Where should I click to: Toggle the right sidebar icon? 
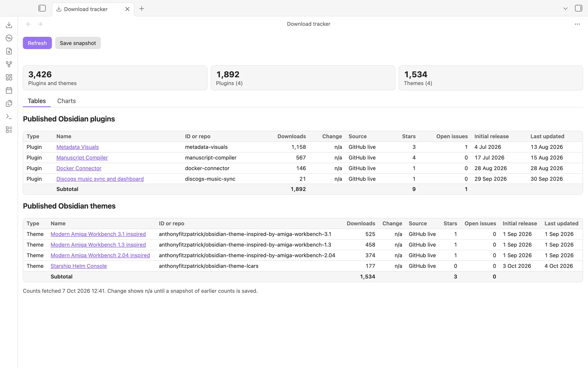tap(578, 8)
